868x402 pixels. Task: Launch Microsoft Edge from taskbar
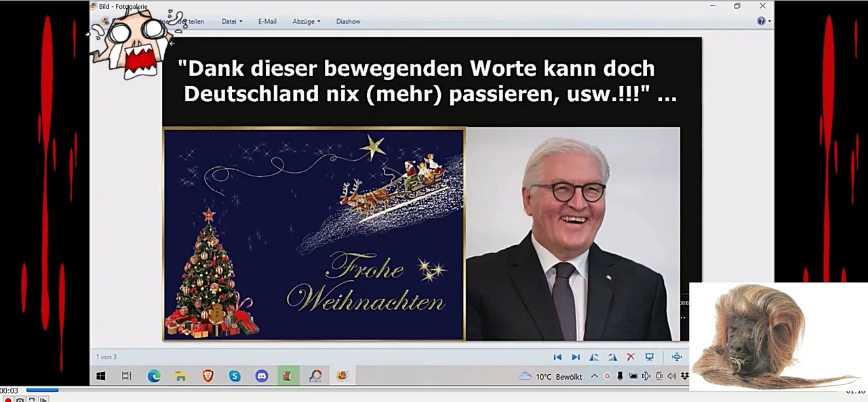pyautogui.click(x=154, y=376)
